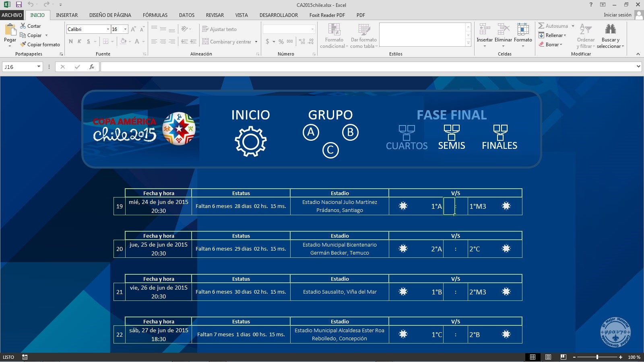Go to Grupo B circle

(350, 132)
